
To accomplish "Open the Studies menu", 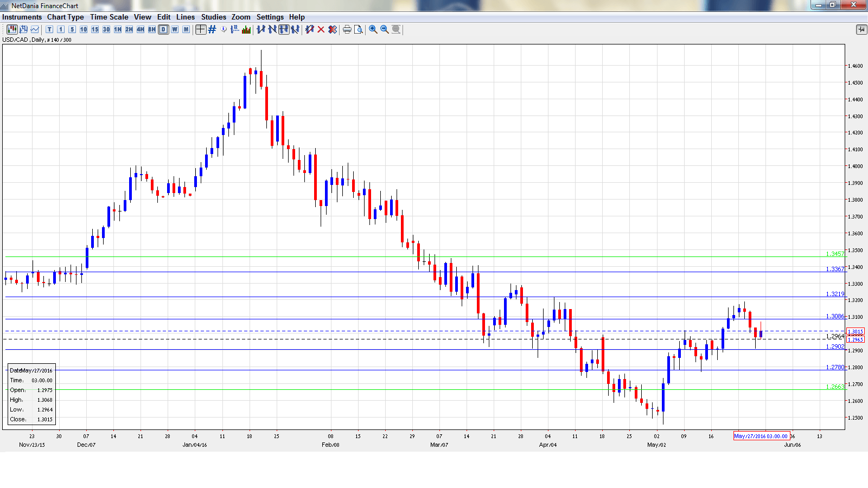I will pos(213,17).
